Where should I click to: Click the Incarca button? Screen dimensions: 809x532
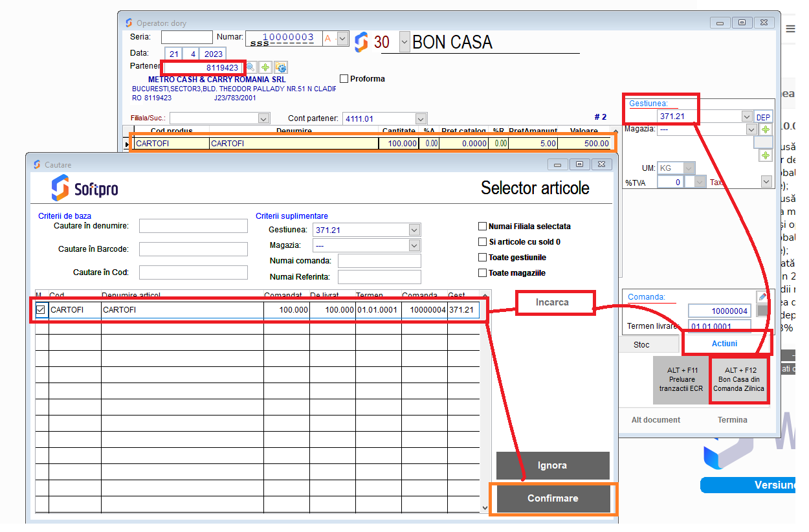(552, 302)
